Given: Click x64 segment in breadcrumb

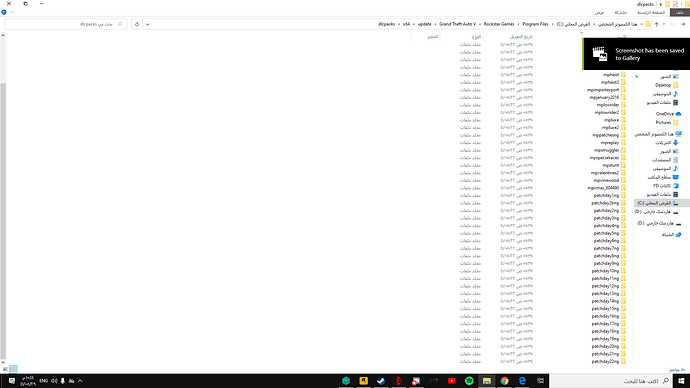Looking at the screenshot, I should (x=406, y=24).
